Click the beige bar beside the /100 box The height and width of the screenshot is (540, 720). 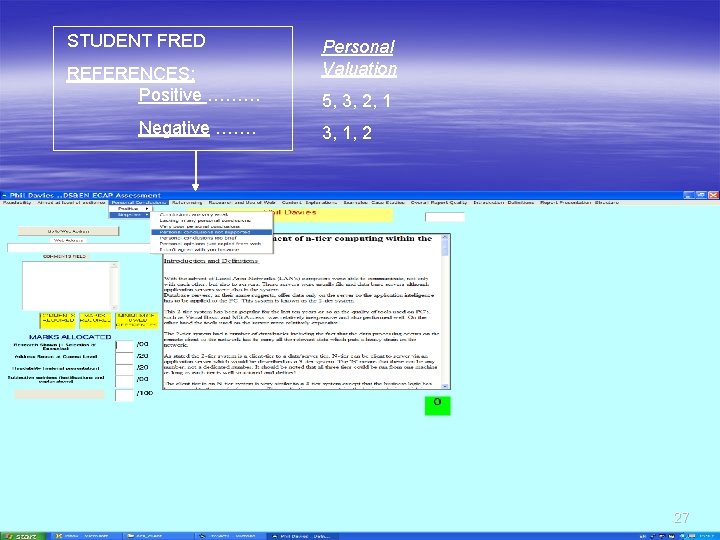(x=60, y=394)
